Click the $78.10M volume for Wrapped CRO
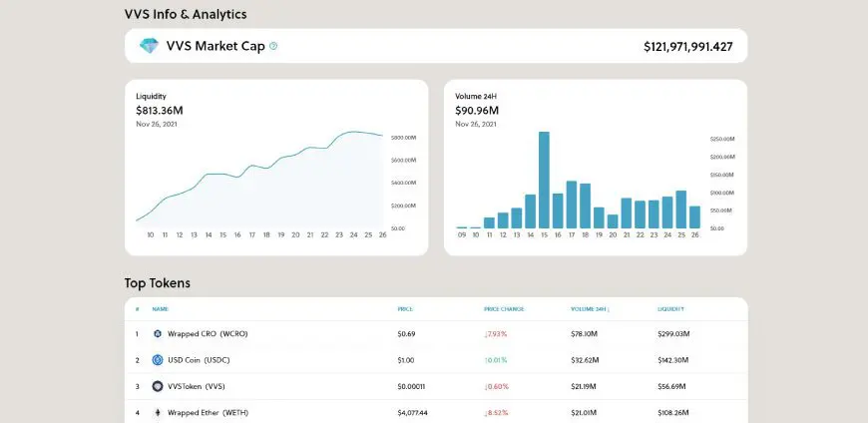This screenshot has width=868, height=423. pos(584,334)
